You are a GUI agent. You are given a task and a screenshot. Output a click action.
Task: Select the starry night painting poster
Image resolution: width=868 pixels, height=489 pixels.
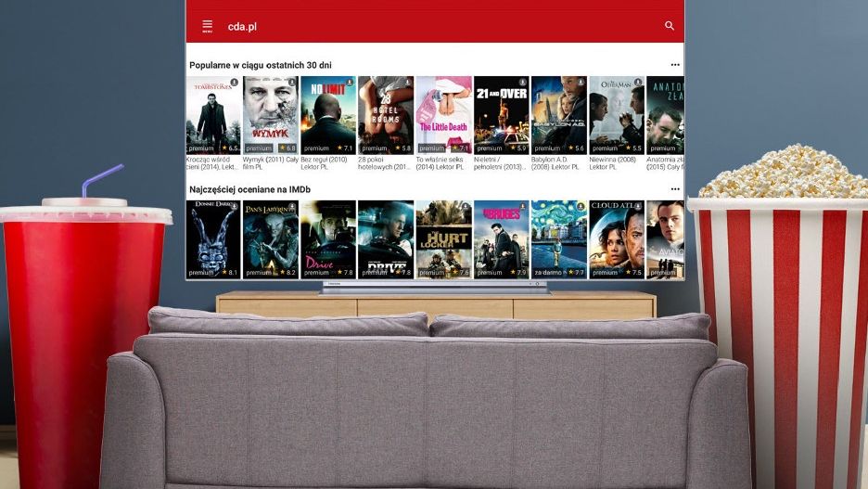(x=559, y=239)
